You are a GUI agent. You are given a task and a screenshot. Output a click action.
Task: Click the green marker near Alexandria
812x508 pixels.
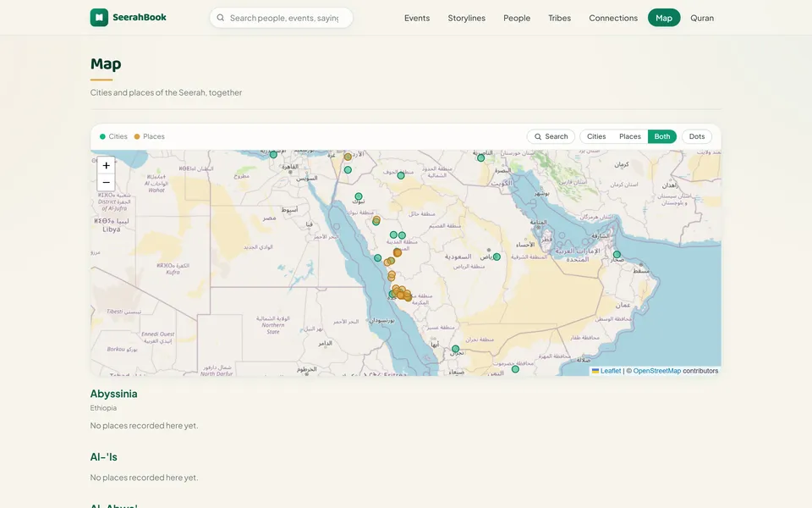(x=273, y=154)
